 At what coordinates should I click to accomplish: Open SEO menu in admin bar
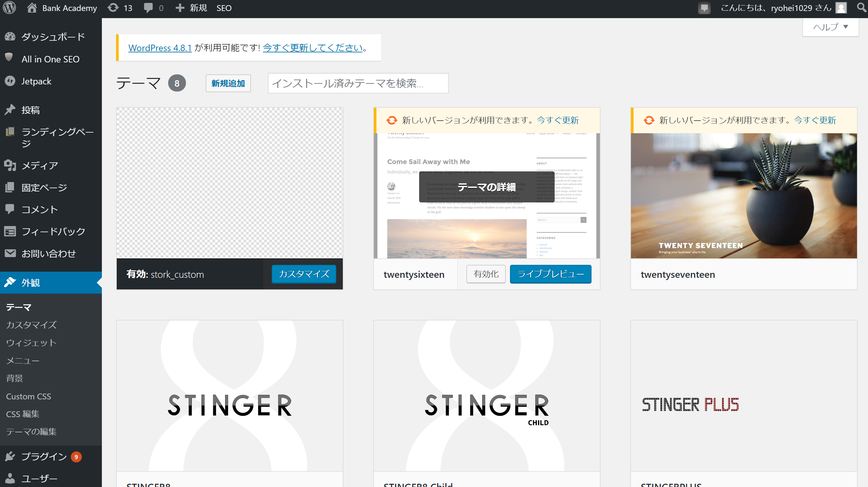coord(224,8)
